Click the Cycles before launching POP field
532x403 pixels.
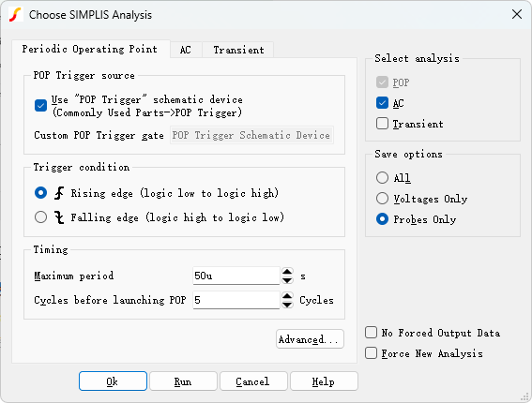pos(236,300)
